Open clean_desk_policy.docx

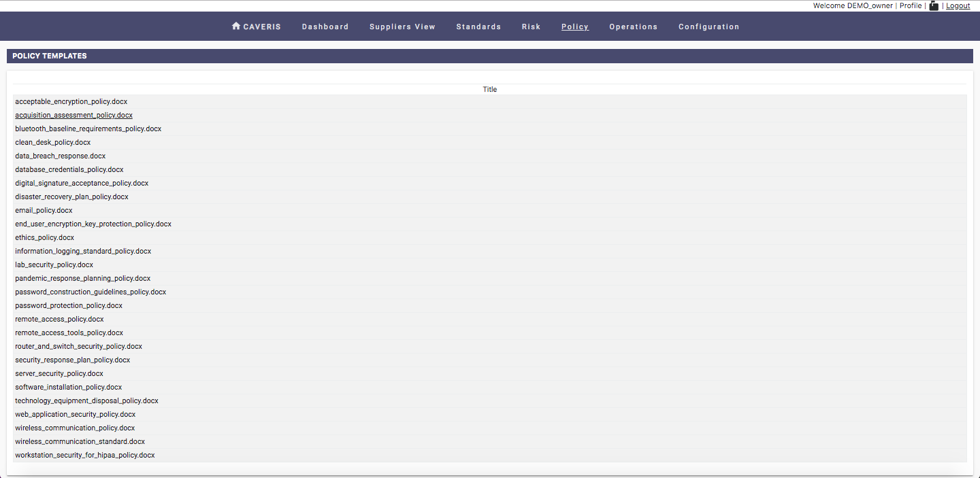[53, 142]
